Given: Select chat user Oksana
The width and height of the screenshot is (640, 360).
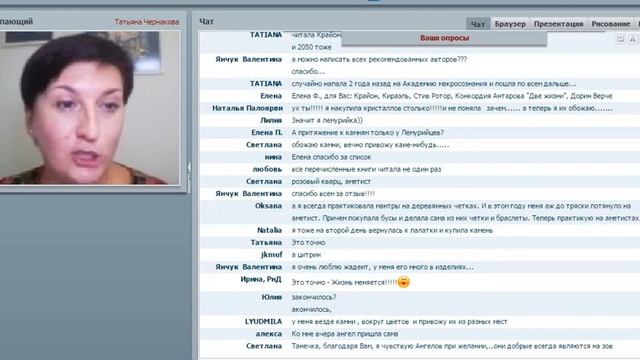Looking at the screenshot, I should click(268, 206).
